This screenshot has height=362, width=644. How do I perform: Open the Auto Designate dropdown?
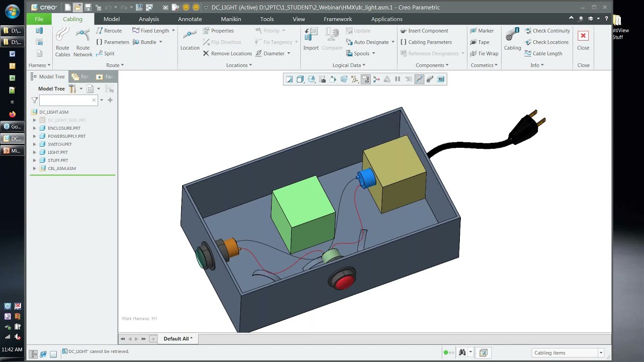(393, 42)
